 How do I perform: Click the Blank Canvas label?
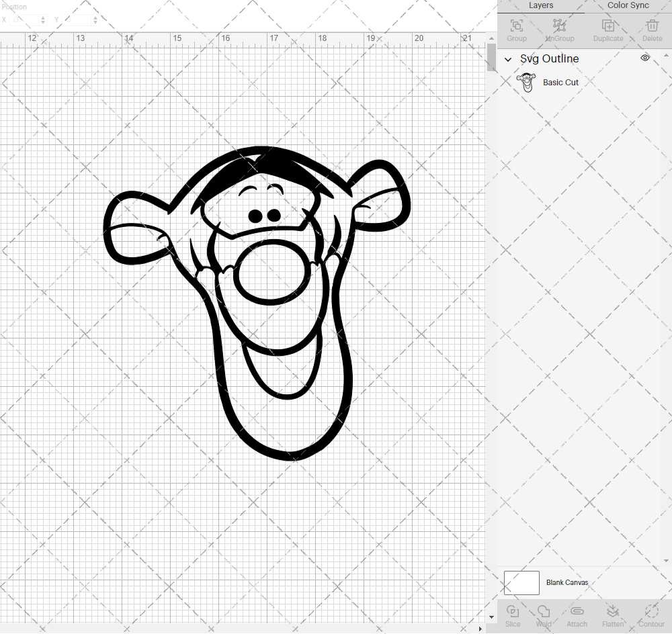coord(568,582)
